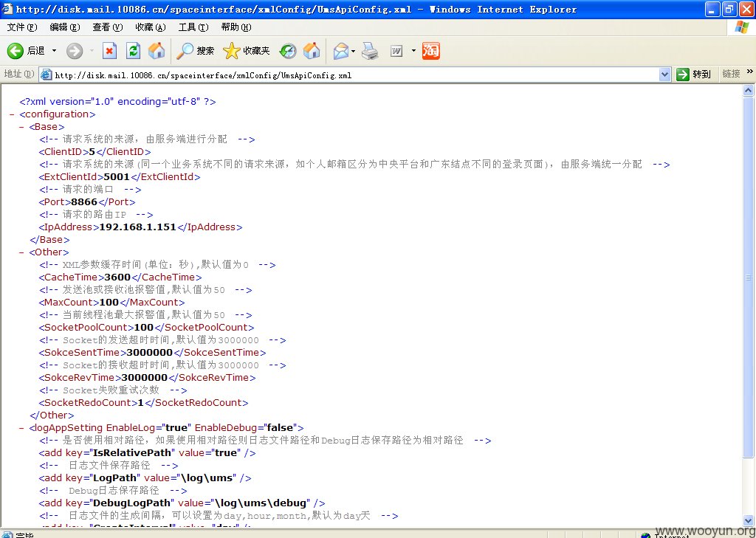Screen dimensions: 756x538
Task: Collapse the <Base> XML node
Action: point(21,127)
